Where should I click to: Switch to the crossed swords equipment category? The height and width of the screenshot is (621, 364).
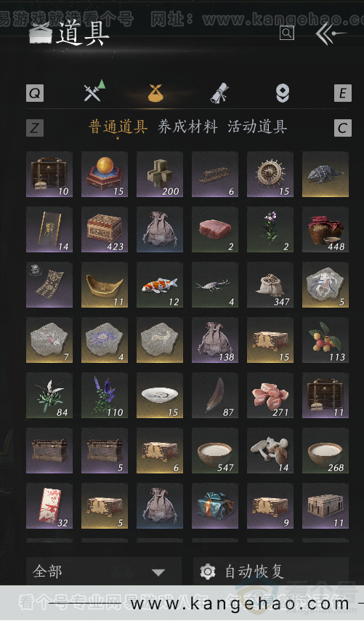94,91
